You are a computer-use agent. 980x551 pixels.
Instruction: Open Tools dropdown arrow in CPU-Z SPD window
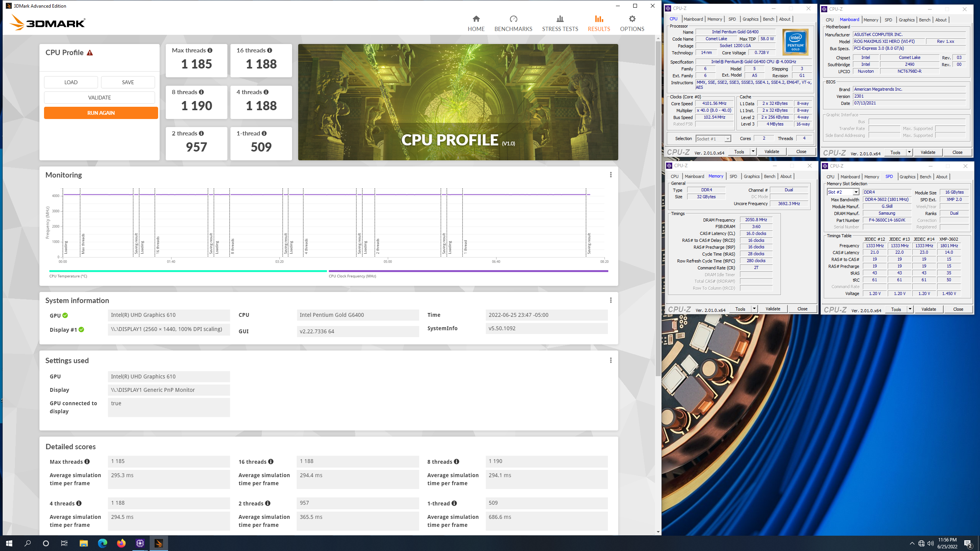pos(910,309)
